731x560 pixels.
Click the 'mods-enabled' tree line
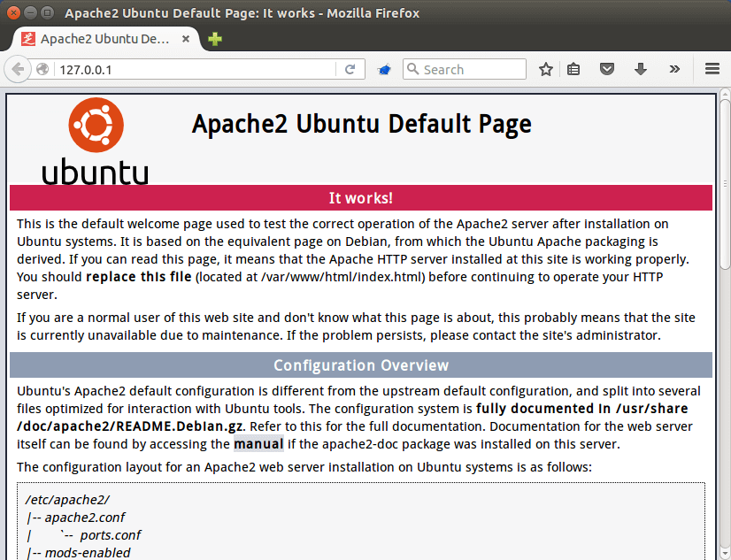(x=88, y=553)
